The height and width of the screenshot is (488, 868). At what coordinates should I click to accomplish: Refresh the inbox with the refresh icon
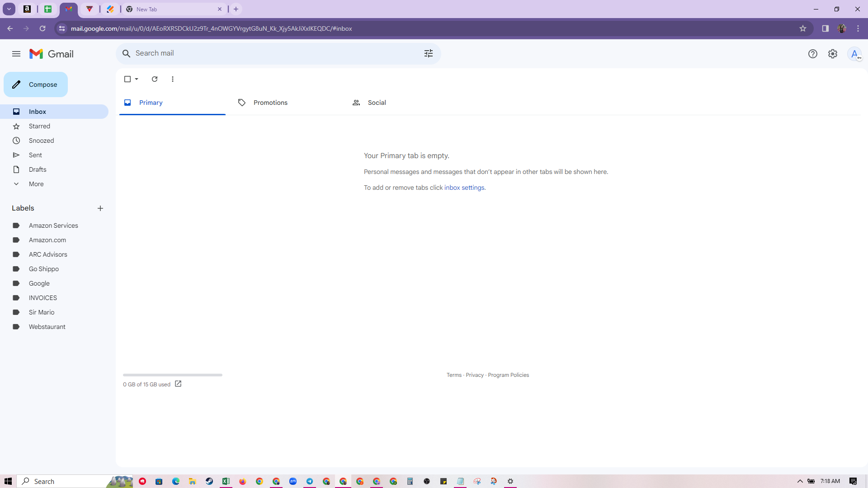click(x=155, y=79)
